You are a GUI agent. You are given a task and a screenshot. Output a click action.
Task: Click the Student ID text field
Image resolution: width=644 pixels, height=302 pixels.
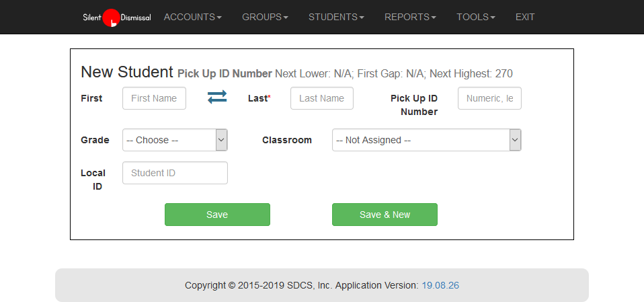pos(175,173)
